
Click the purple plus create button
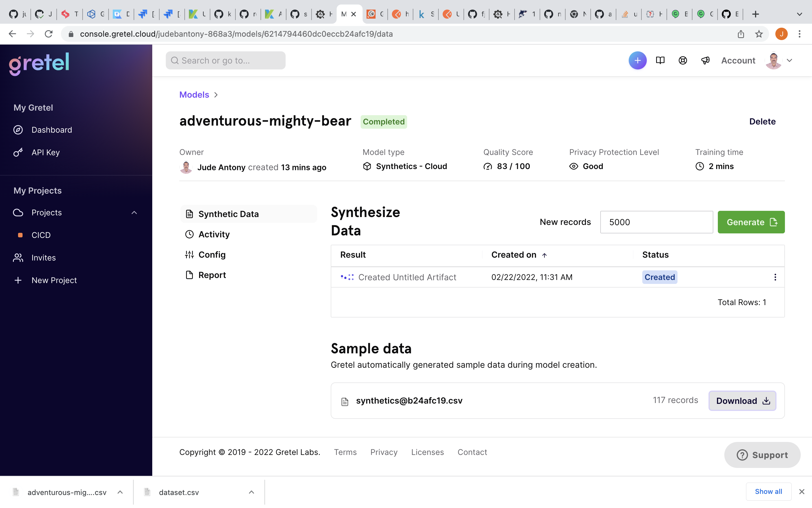pos(637,60)
